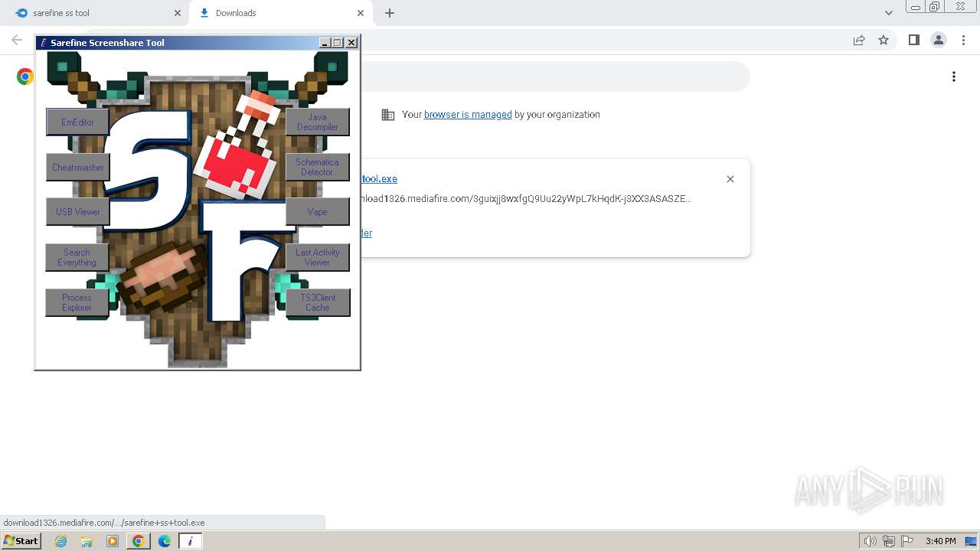This screenshot has height=551, width=980.
Task: Check the TS3Client Cache button
Action: pyautogui.click(x=318, y=302)
